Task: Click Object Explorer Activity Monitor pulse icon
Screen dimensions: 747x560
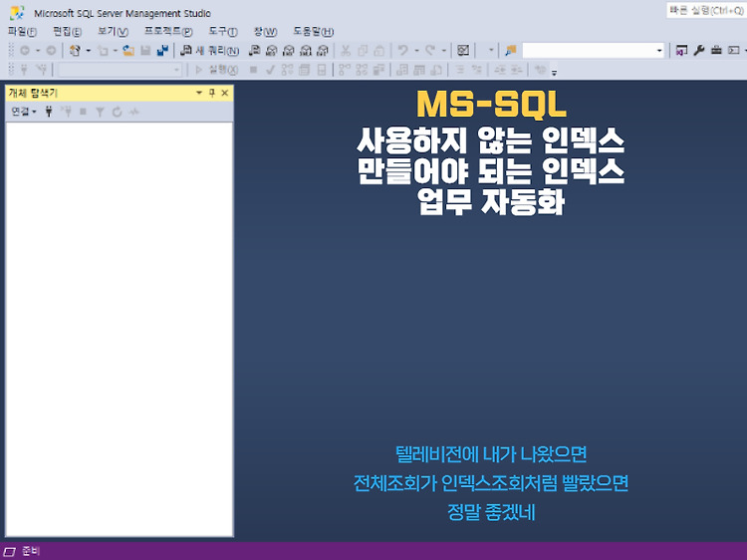Action: coord(134,112)
